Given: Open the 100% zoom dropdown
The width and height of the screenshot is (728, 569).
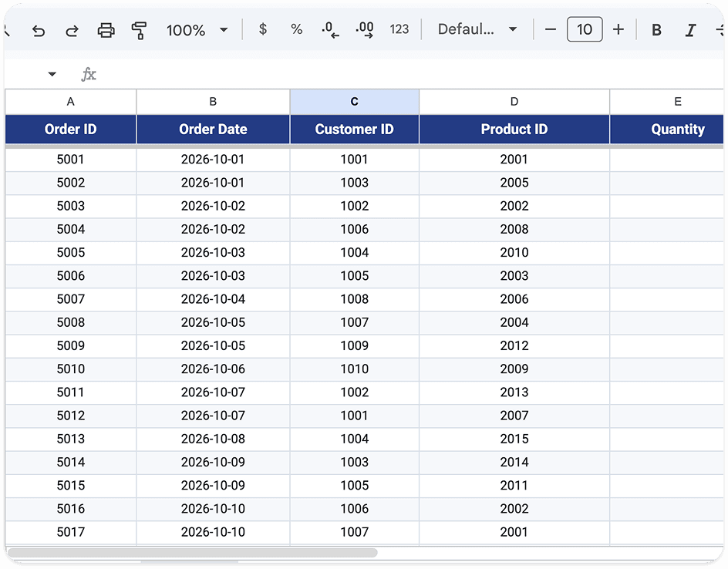Looking at the screenshot, I should click(x=197, y=30).
